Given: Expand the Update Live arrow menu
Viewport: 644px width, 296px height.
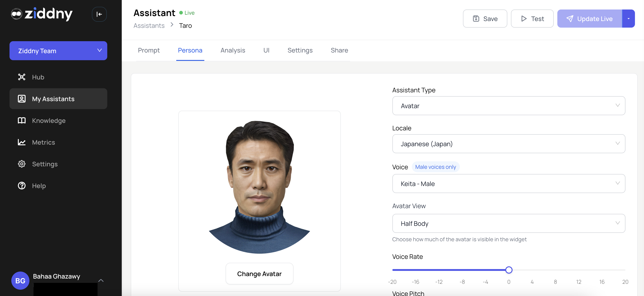Looking at the screenshot, I should tap(628, 19).
